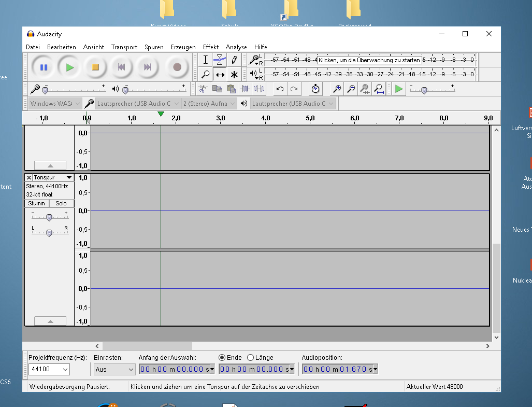This screenshot has height=407, width=532.
Task: Click the Trim audio icon
Action: [x=245, y=89]
